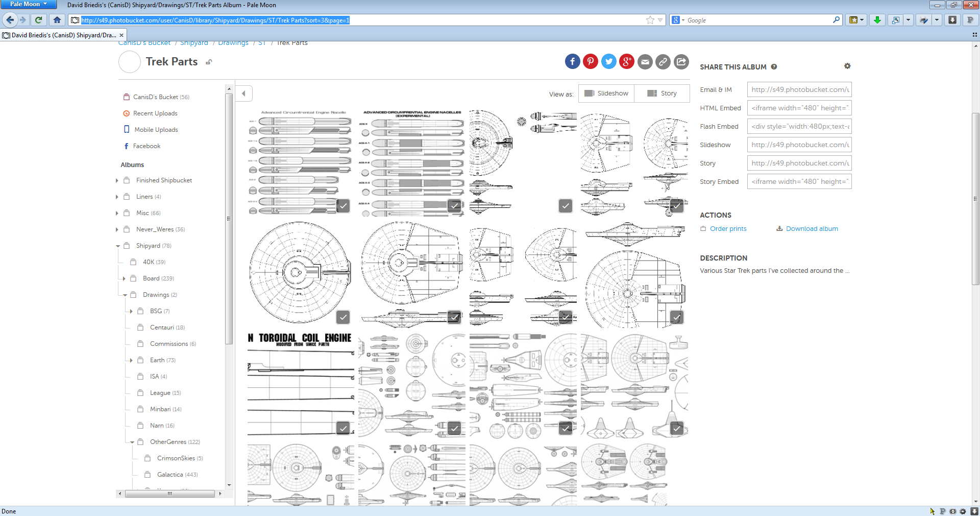Expand Liners album tree
This screenshot has height=516, width=980.
(x=117, y=197)
